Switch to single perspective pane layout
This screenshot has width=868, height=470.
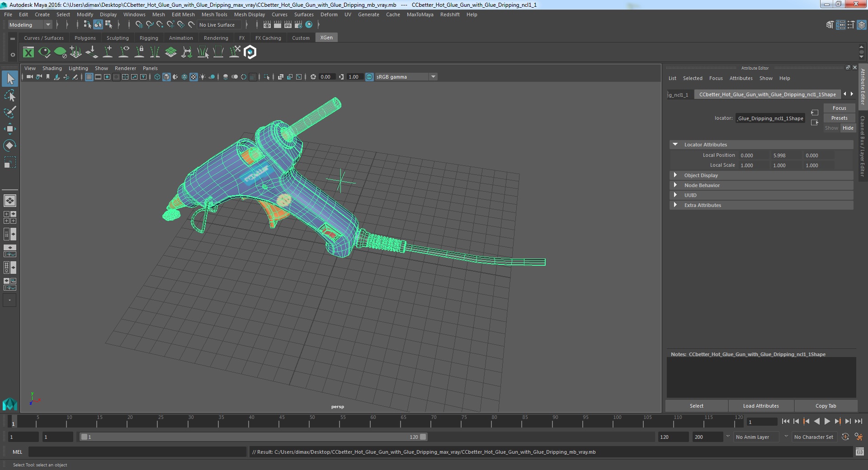pyautogui.click(x=10, y=200)
